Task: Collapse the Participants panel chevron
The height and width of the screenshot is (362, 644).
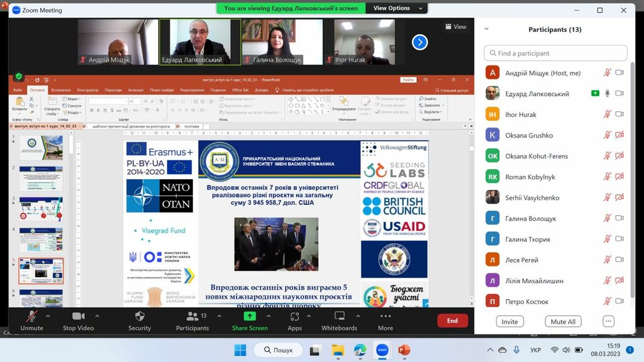Action: 486,29
